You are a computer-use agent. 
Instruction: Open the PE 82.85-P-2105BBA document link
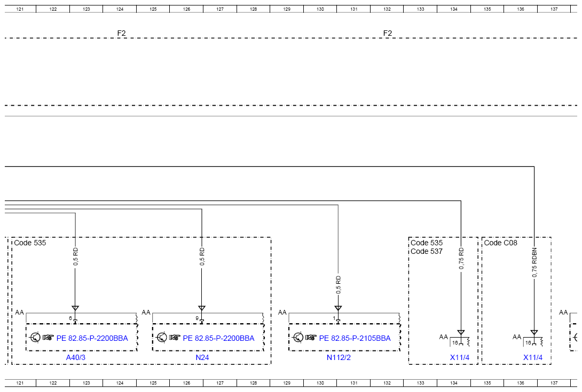coord(355,338)
